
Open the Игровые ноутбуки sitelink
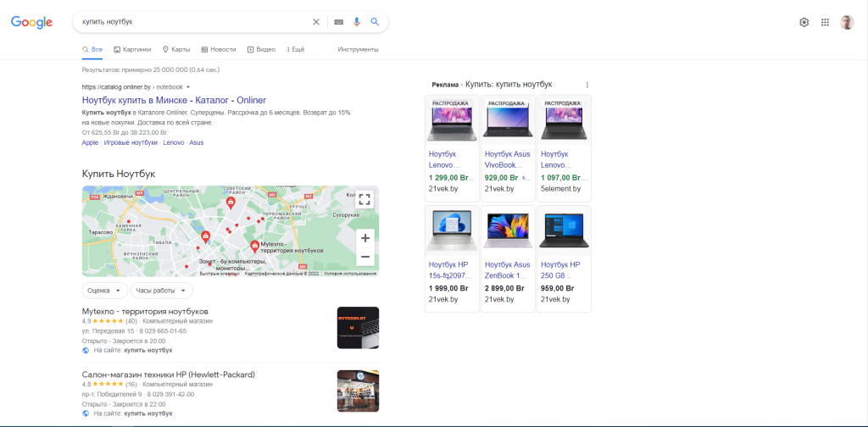point(131,142)
